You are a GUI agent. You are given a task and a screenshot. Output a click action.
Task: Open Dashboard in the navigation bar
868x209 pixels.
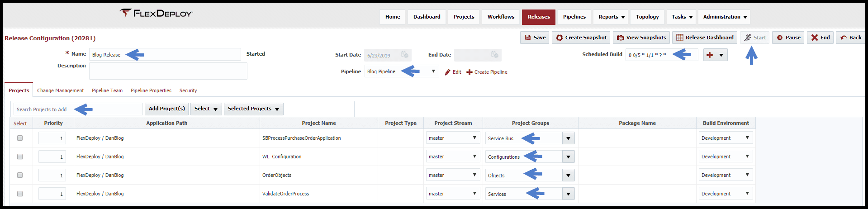tap(427, 17)
